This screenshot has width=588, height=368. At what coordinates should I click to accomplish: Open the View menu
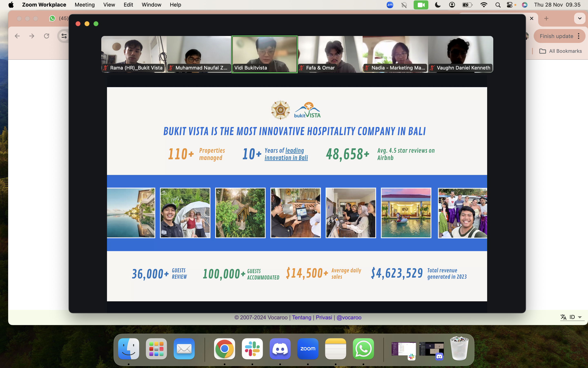coord(109,5)
